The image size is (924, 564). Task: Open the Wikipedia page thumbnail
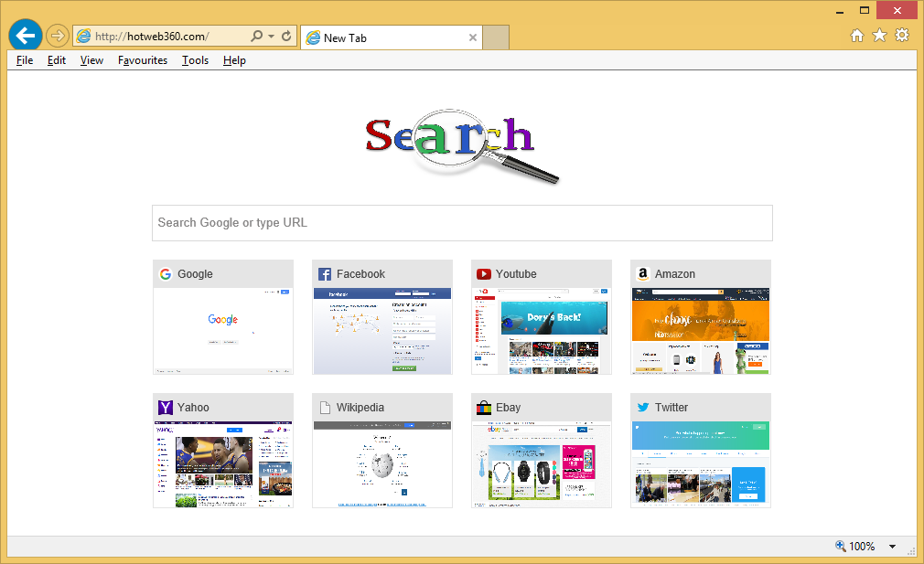tap(382, 464)
